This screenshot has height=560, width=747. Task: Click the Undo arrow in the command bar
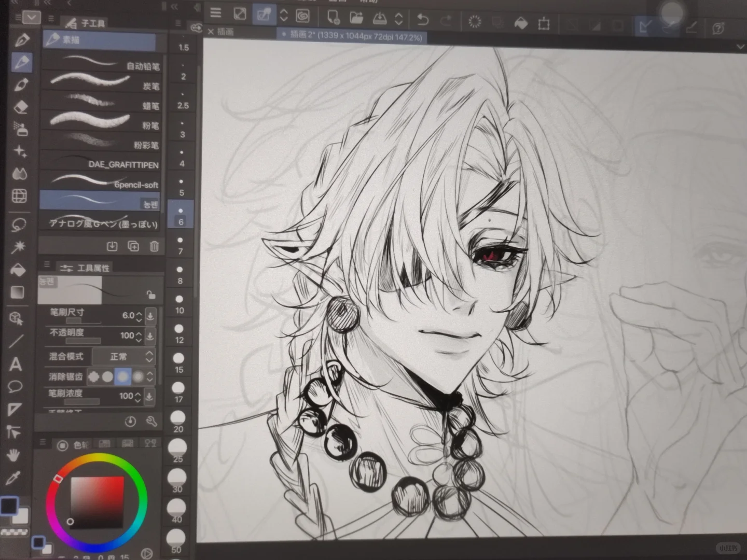point(423,20)
